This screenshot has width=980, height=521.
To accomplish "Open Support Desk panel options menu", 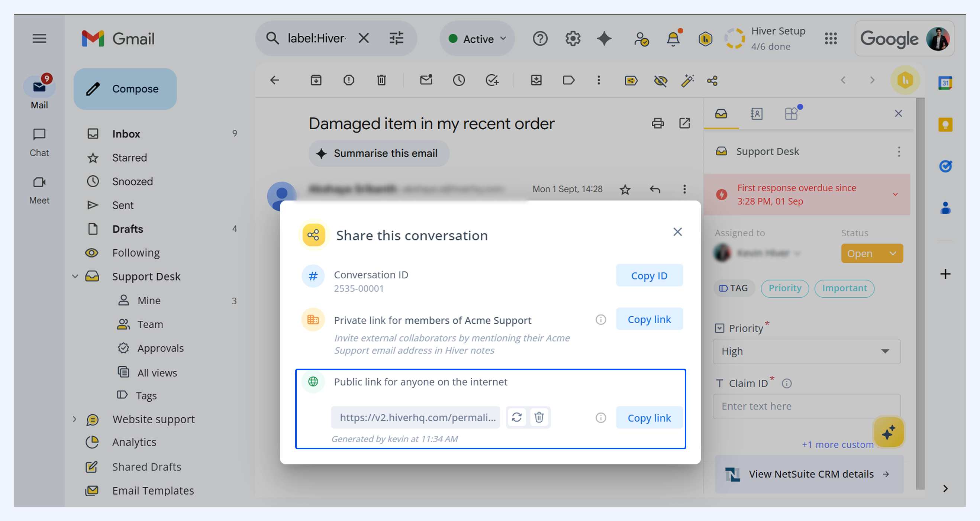I will pos(899,152).
